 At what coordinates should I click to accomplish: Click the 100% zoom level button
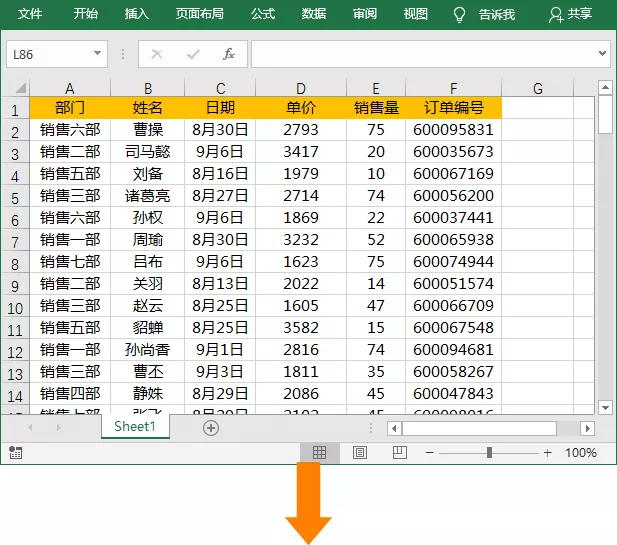(581, 453)
